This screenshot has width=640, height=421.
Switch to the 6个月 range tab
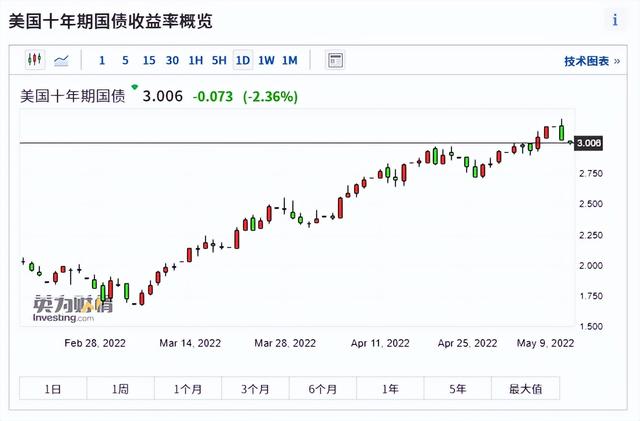[323, 388]
